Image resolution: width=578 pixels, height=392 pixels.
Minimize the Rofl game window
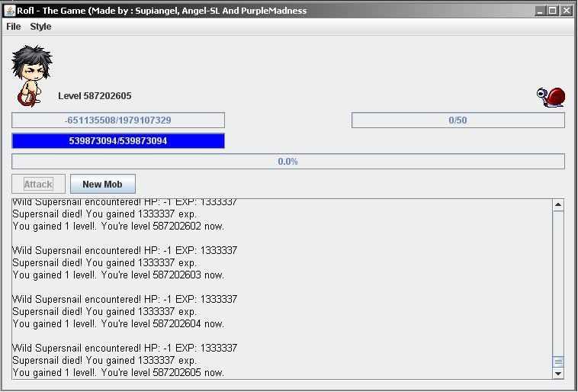click(x=540, y=11)
